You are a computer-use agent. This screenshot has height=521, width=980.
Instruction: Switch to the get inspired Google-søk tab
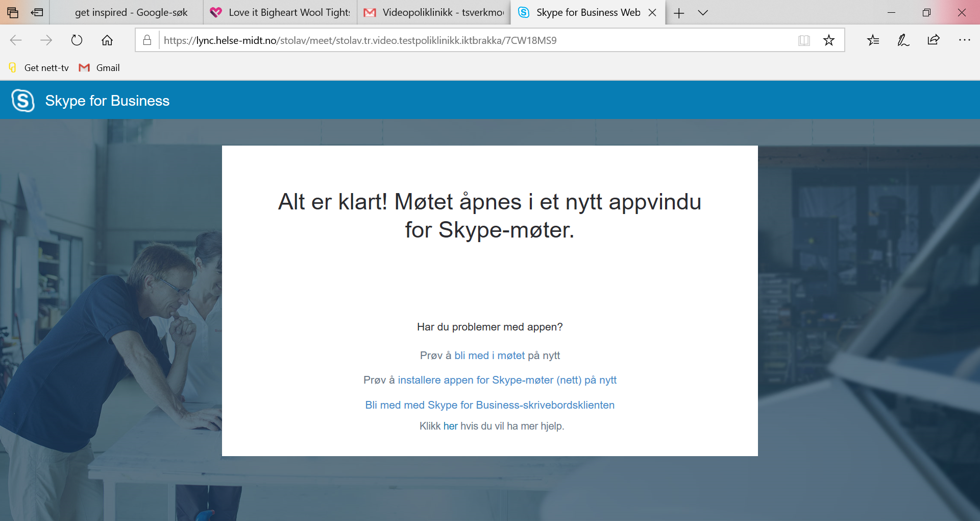coord(131,12)
